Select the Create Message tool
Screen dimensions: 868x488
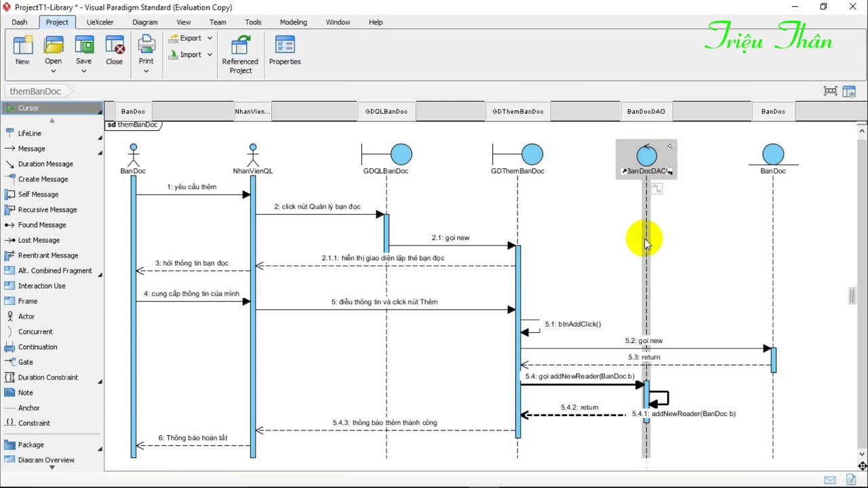[43, 179]
